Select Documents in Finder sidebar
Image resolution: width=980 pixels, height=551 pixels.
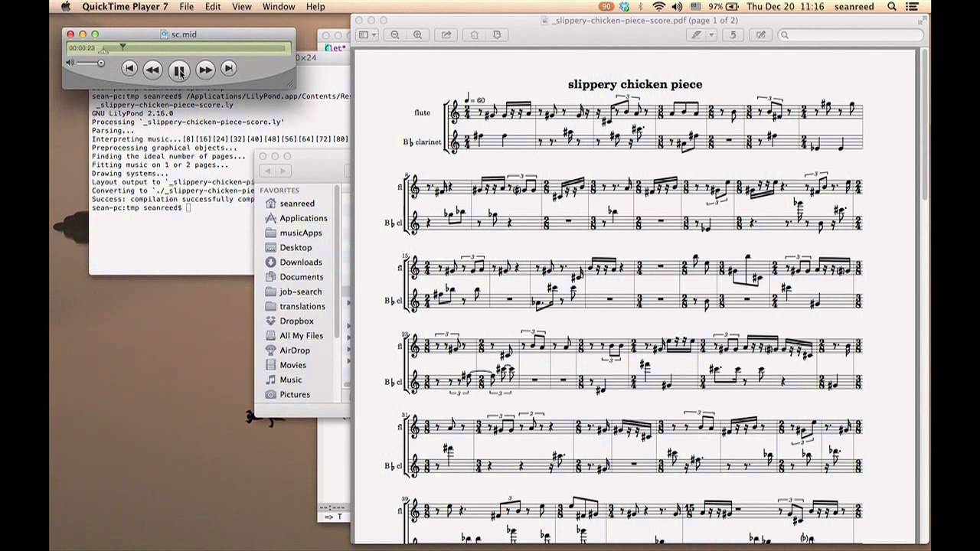[x=302, y=277]
